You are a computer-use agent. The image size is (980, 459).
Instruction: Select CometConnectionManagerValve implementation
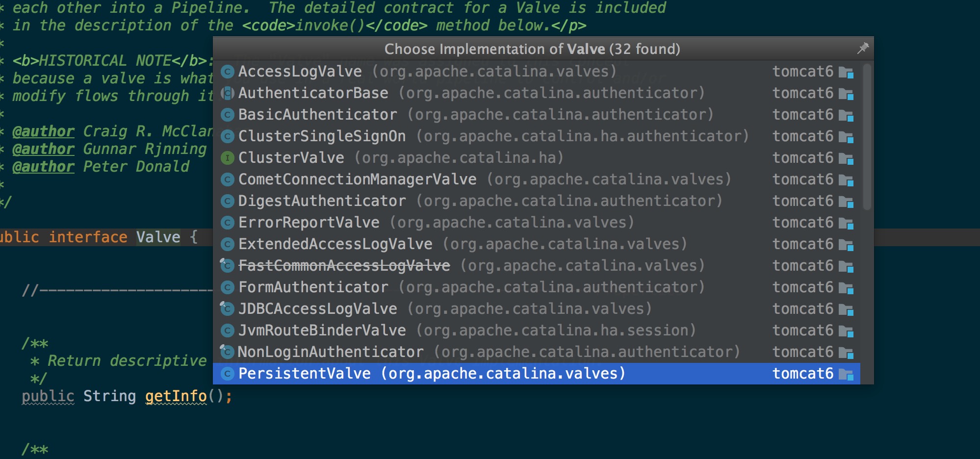(x=537, y=179)
